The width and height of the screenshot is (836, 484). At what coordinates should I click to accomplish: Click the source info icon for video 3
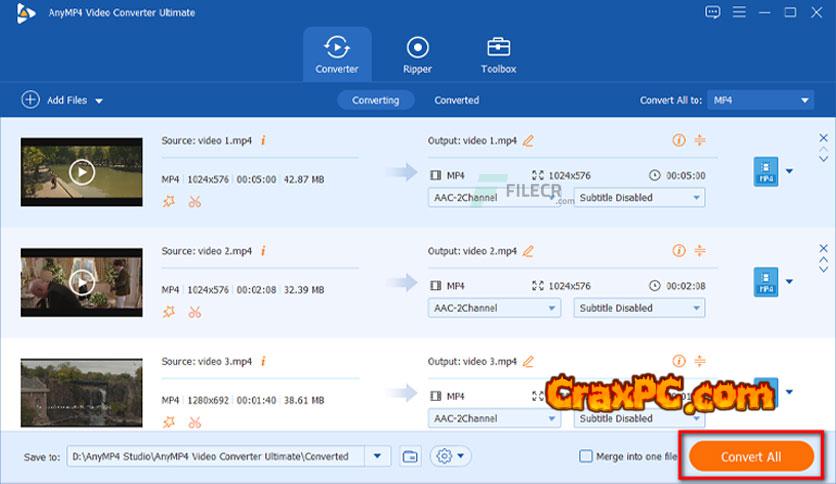tap(263, 361)
